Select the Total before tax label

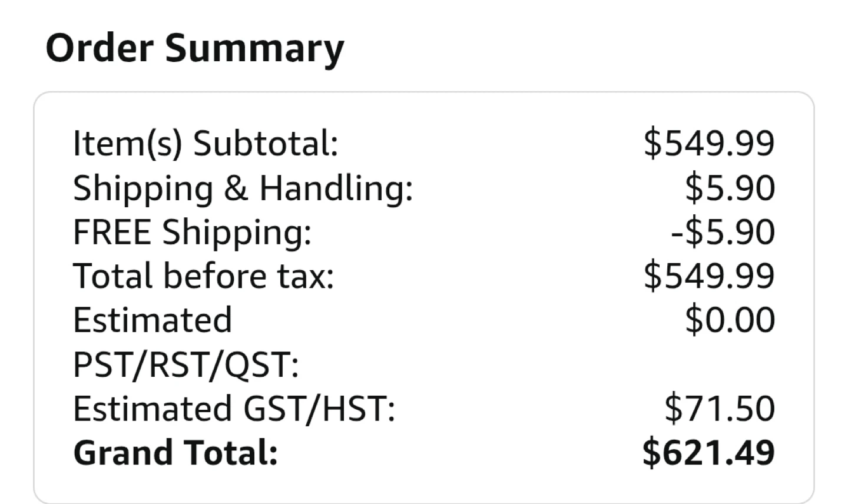[203, 276]
